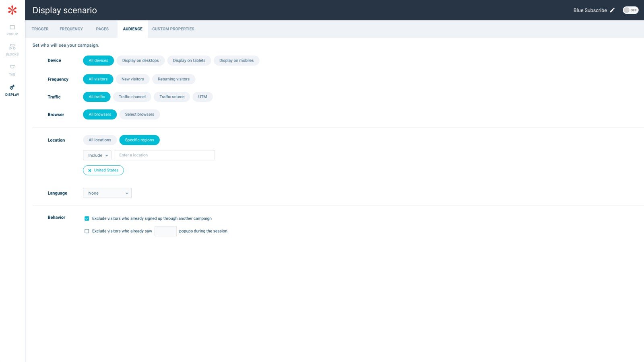This screenshot has width=644, height=362.
Task: Click the United States tag label
Action: [x=106, y=171]
